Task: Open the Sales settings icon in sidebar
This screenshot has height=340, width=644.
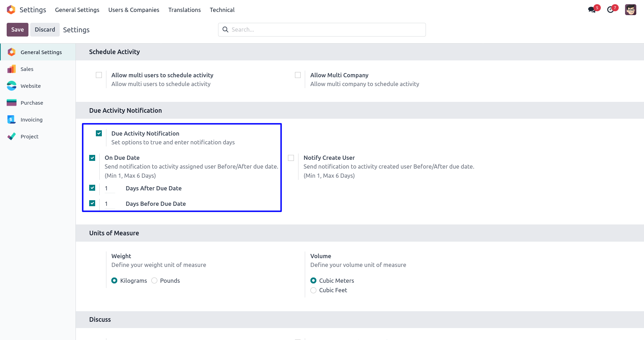Action: [12, 69]
